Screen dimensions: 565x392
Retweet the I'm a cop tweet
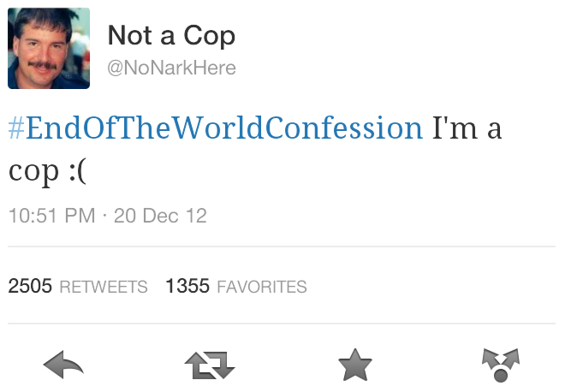click(x=210, y=365)
